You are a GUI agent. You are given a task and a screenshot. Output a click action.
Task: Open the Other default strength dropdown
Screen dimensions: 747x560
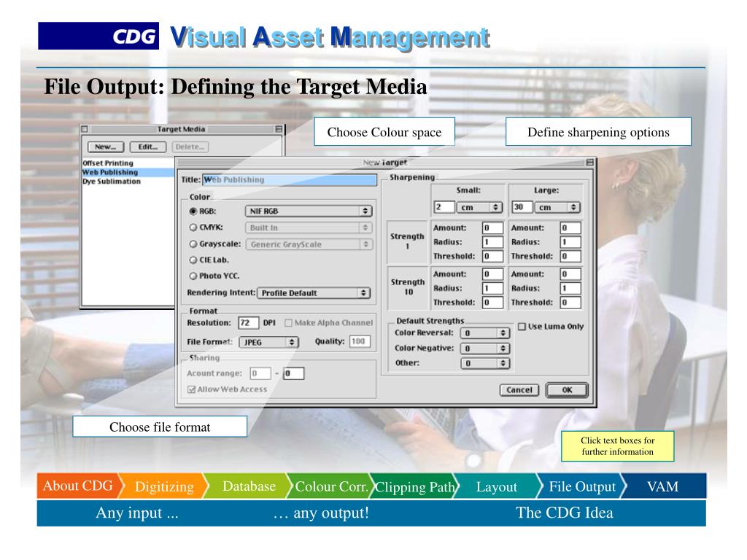coord(485,363)
